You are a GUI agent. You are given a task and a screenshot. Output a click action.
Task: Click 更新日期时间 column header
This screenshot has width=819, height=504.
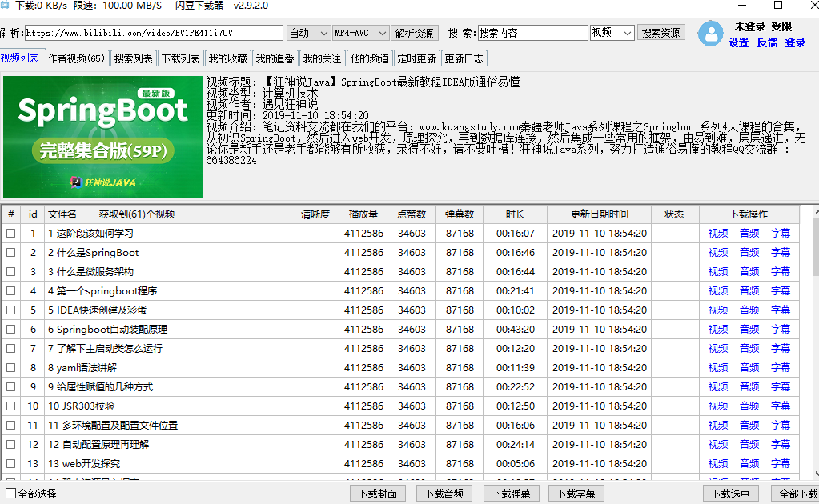click(599, 214)
